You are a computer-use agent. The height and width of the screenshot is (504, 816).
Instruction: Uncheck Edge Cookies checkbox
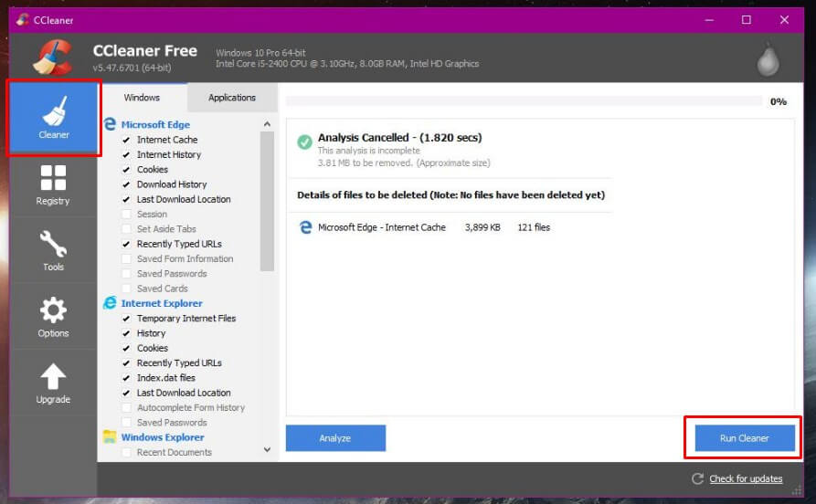pyautogui.click(x=126, y=170)
